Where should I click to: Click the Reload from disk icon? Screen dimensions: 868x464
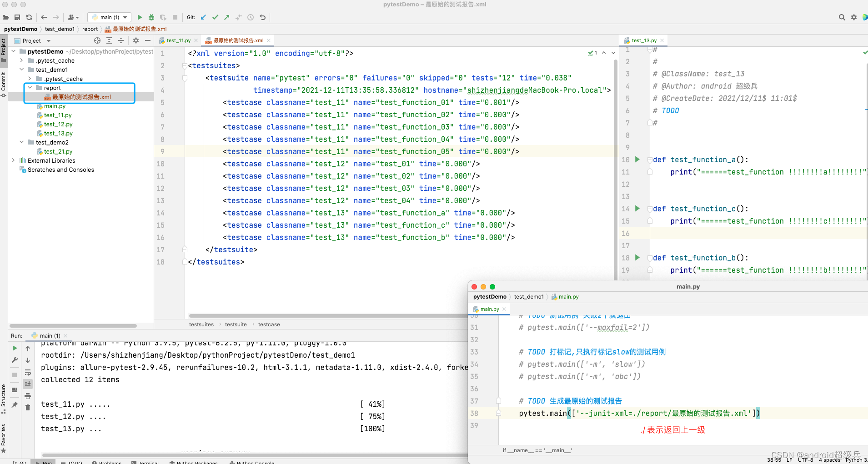(x=29, y=17)
